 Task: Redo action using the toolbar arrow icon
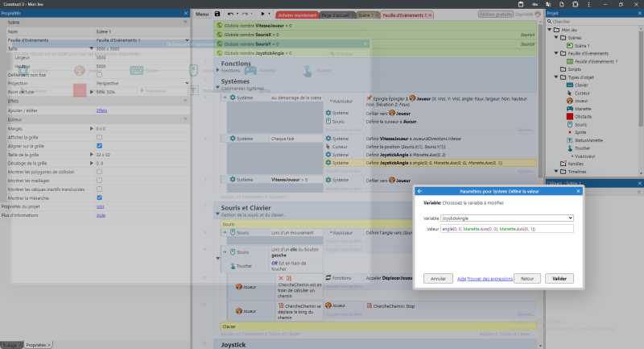point(245,14)
